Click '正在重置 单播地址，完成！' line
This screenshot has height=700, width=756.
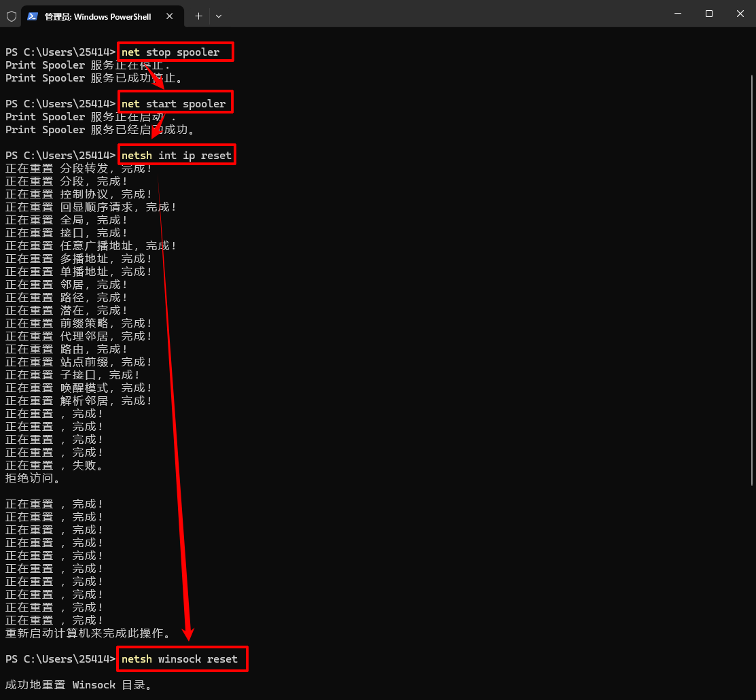coord(79,272)
